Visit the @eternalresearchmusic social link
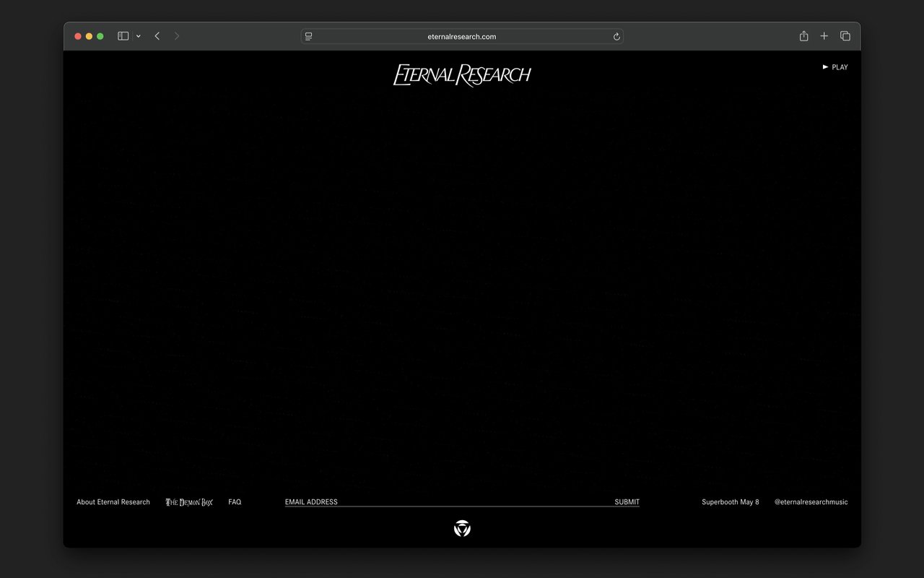Screen dimensions: 924x578 [x=811, y=502]
